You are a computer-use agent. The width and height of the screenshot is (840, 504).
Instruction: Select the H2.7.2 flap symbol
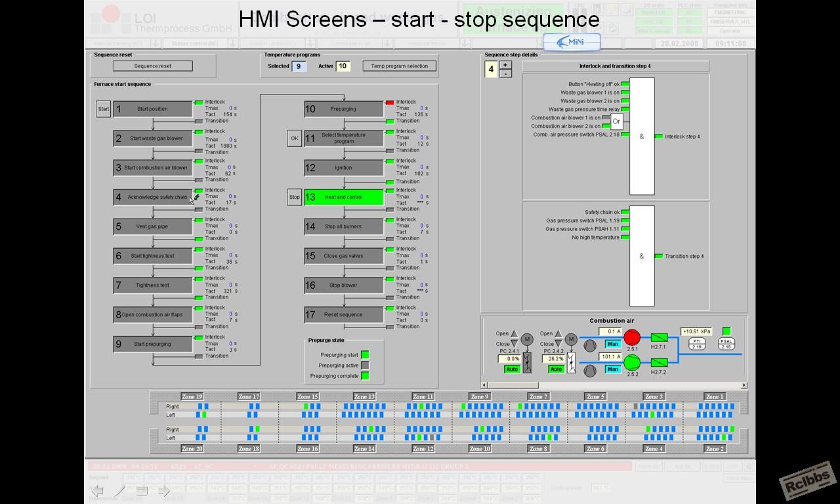(659, 362)
